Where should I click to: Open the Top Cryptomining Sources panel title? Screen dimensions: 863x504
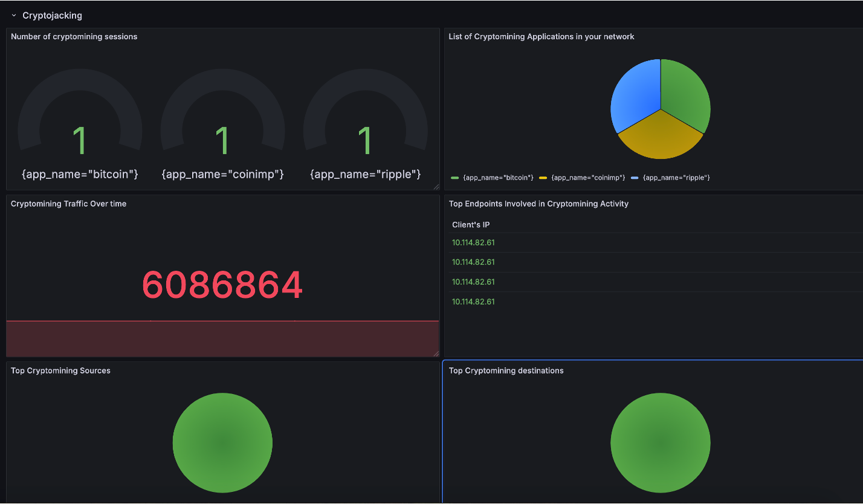point(60,371)
